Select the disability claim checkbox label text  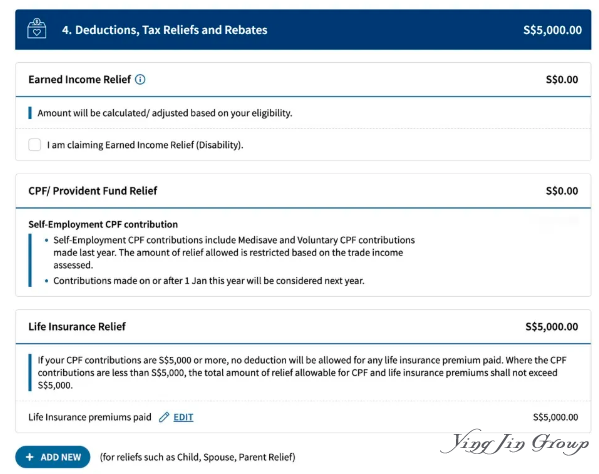tap(145, 145)
